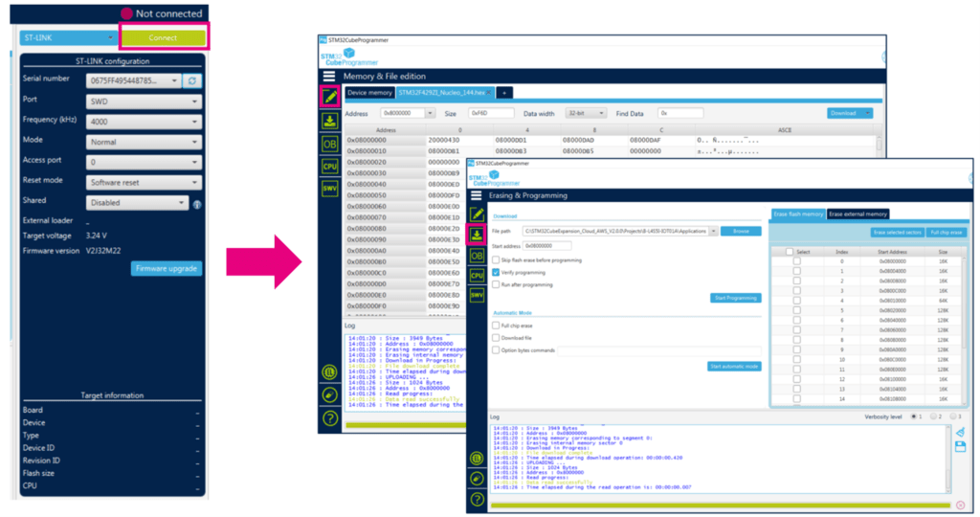
Task: Enable Skip flash erase before programming
Action: click(x=495, y=259)
